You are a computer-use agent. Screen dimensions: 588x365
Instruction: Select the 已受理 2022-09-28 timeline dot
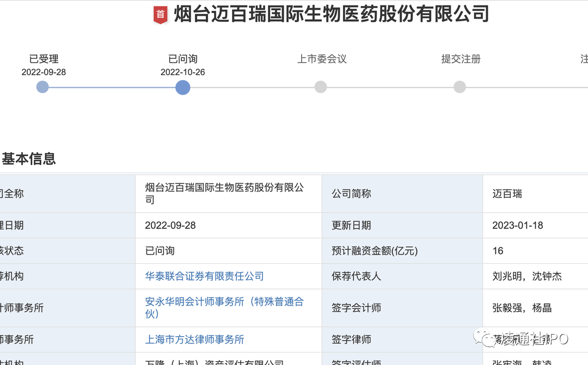[x=42, y=88]
